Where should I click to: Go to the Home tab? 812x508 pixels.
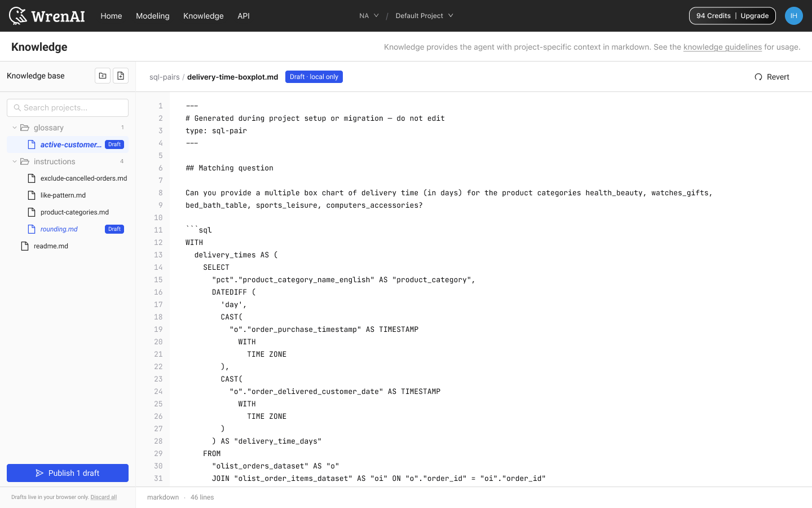111,16
